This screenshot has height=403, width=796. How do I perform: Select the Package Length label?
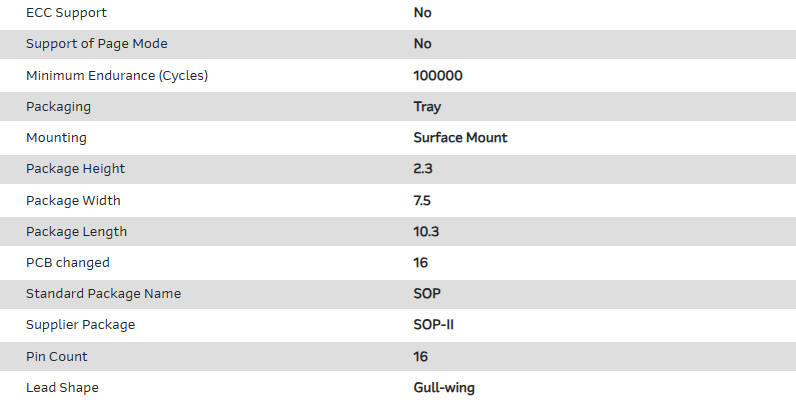tap(76, 231)
